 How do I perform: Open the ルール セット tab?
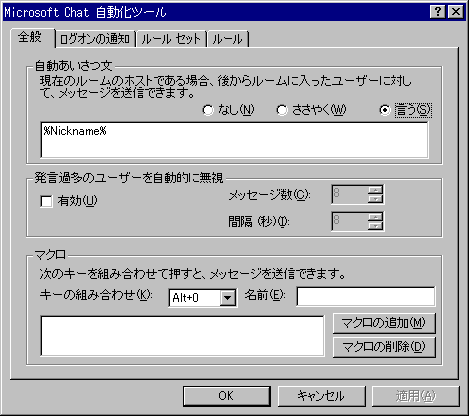171,39
